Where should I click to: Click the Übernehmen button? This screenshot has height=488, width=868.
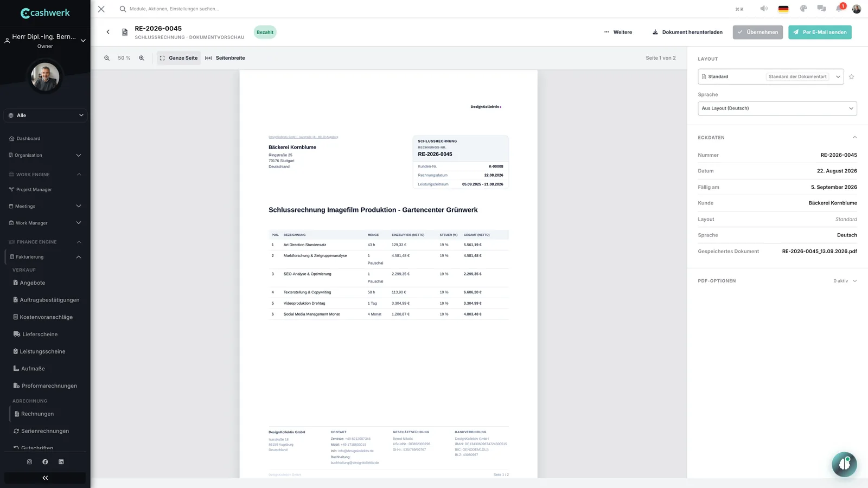pos(757,32)
